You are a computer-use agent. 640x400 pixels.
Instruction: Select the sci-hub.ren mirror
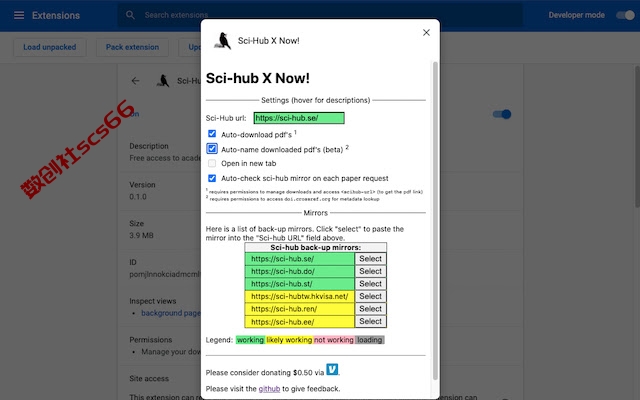[371, 309]
